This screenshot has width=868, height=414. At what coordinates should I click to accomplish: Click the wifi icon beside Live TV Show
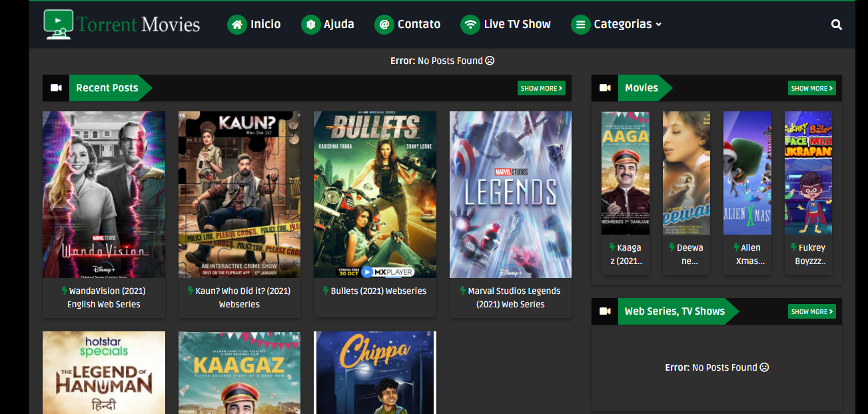[x=470, y=25]
